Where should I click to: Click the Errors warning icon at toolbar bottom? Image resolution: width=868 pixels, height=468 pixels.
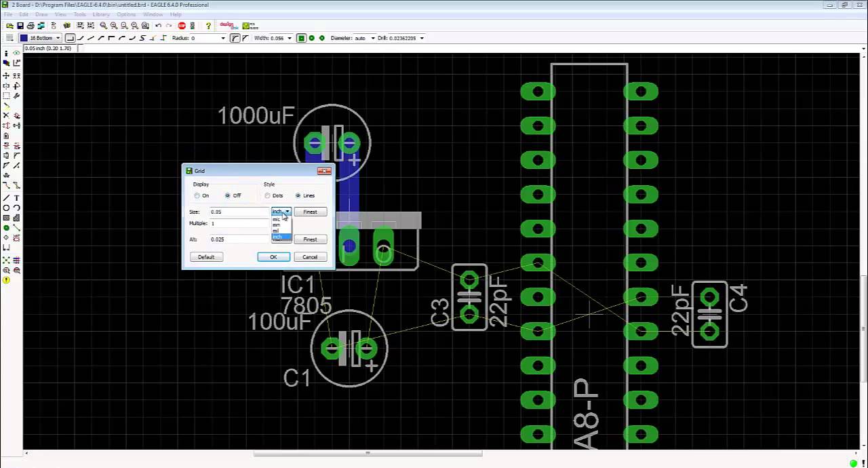pyautogui.click(x=6, y=280)
